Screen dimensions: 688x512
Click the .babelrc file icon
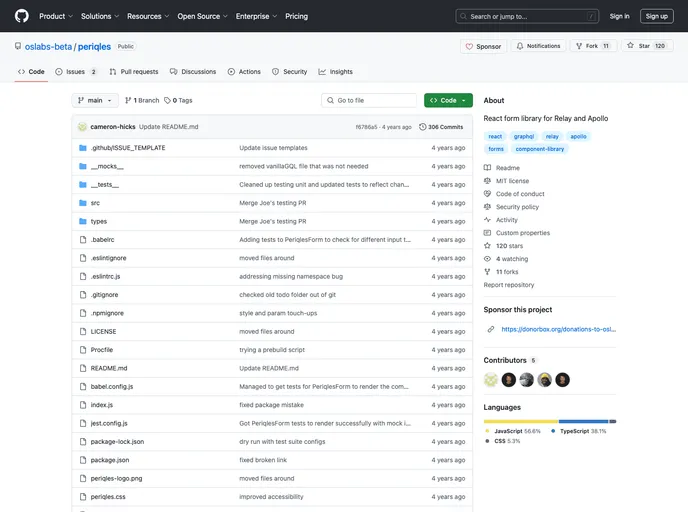(x=82, y=240)
